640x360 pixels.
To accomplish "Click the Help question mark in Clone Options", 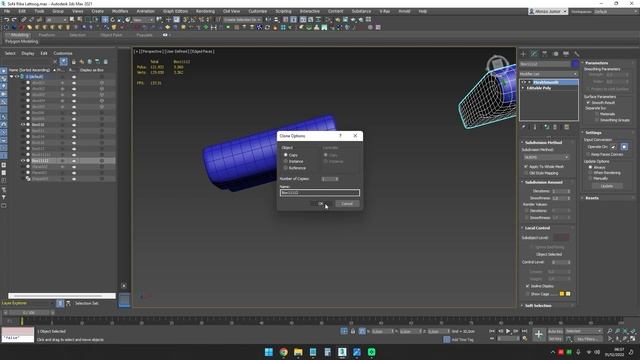I will tap(340, 136).
